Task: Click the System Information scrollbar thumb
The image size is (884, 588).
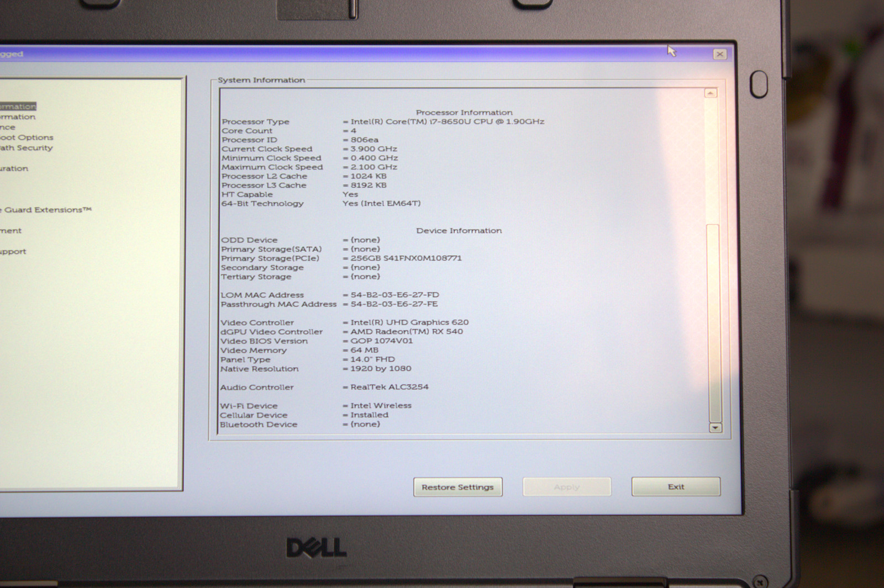Action: (713, 323)
